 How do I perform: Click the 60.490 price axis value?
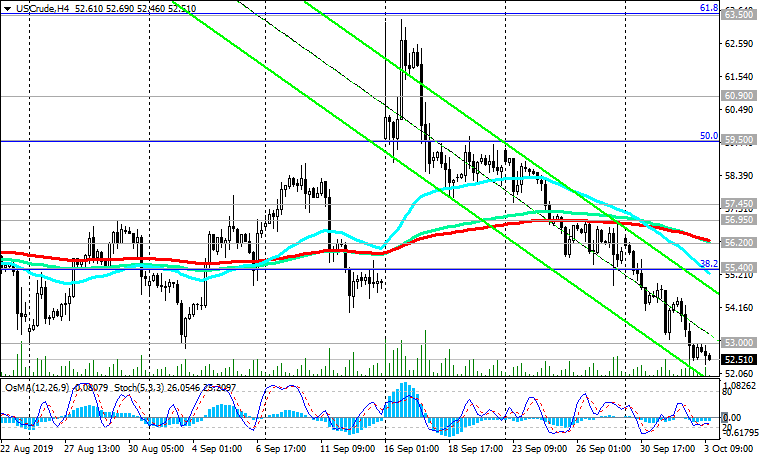point(739,110)
